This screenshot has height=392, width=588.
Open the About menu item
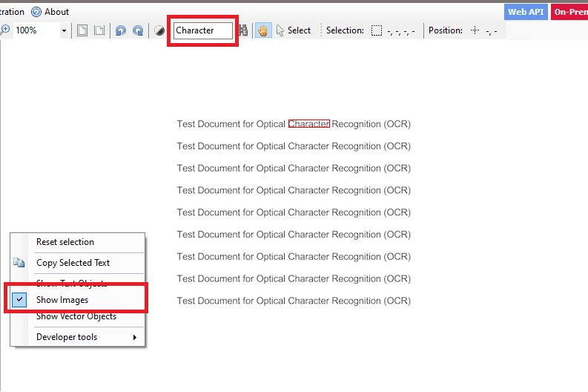pyautogui.click(x=50, y=12)
